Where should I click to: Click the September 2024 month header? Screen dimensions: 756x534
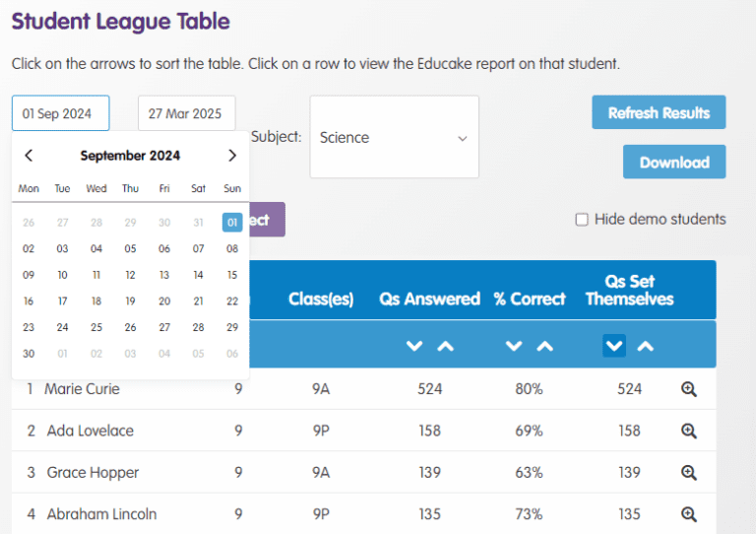click(130, 156)
